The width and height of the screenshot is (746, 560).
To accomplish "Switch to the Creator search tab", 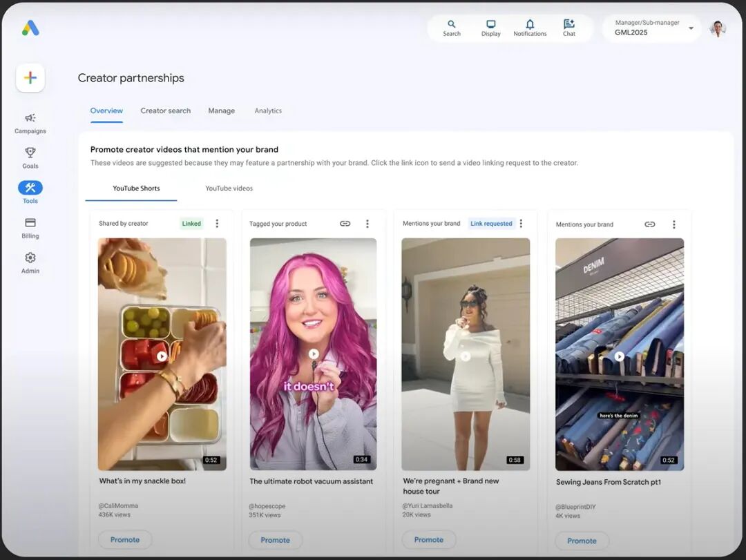I will [x=166, y=110].
